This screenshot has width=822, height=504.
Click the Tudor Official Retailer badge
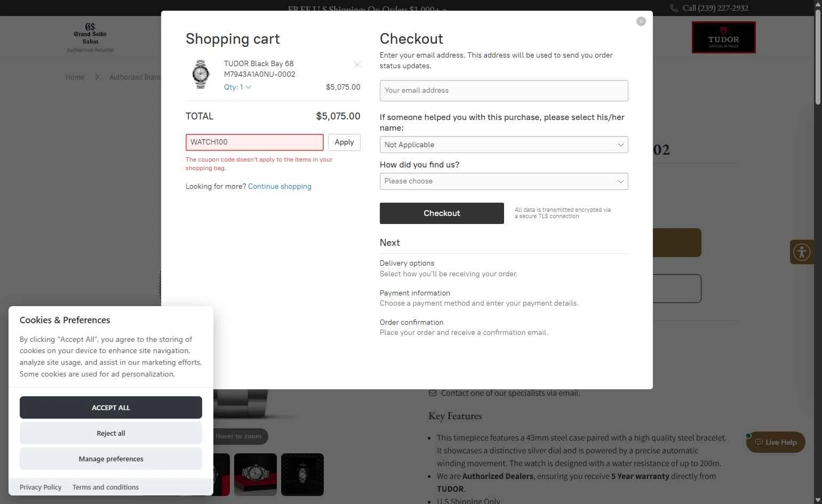point(724,37)
